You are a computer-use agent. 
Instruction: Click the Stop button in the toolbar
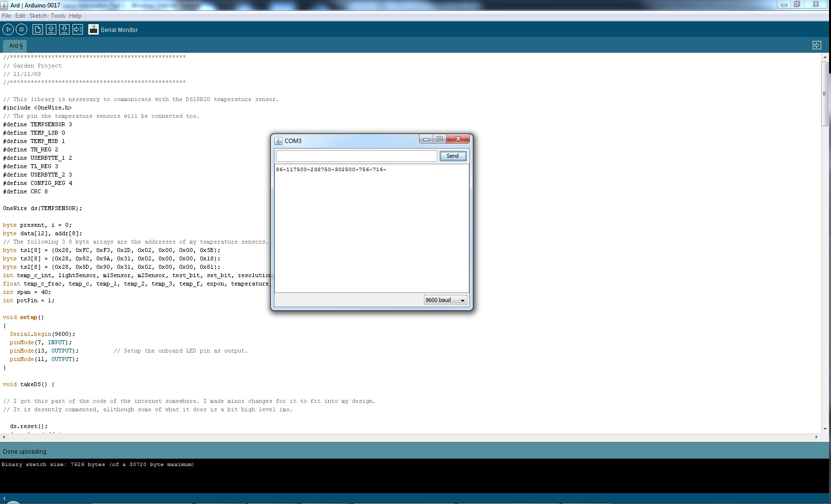pos(21,30)
